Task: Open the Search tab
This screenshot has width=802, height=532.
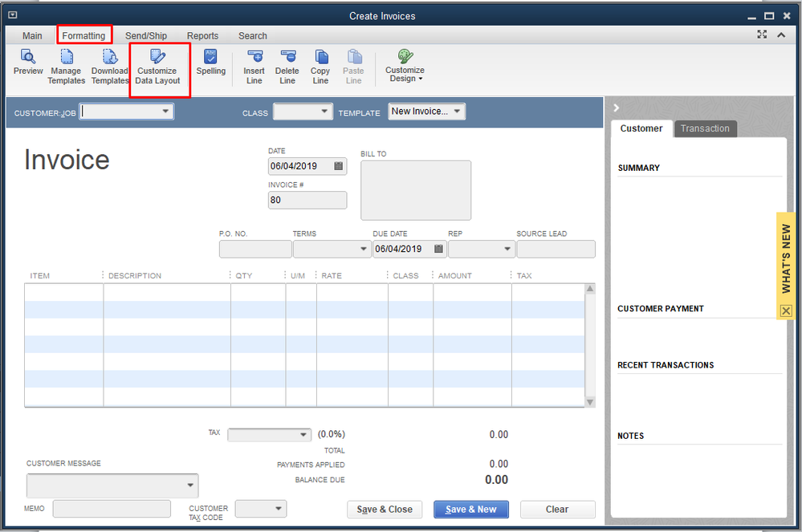Action: pyautogui.click(x=253, y=36)
